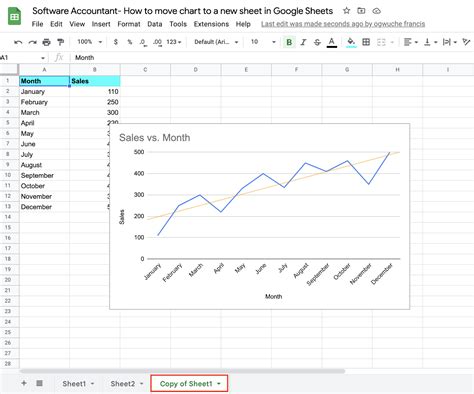
Task: Click the Merge cells icon
Action: click(381, 42)
